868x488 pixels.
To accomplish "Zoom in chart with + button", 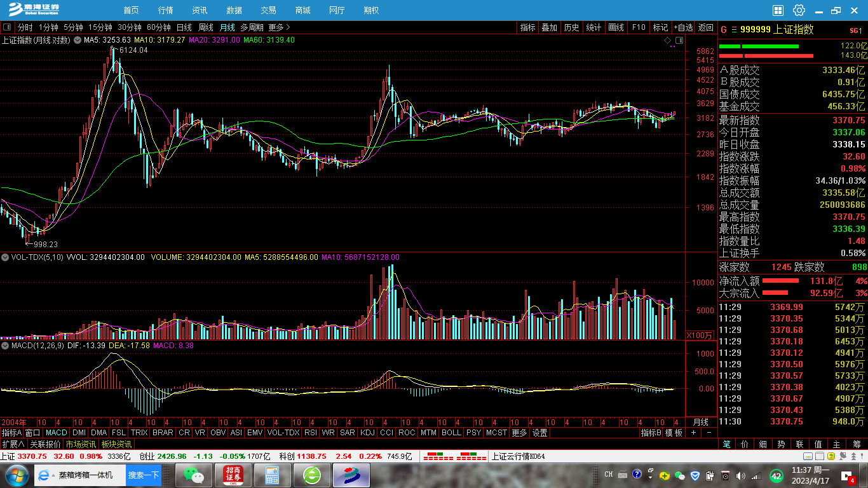I will tap(694, 433).
